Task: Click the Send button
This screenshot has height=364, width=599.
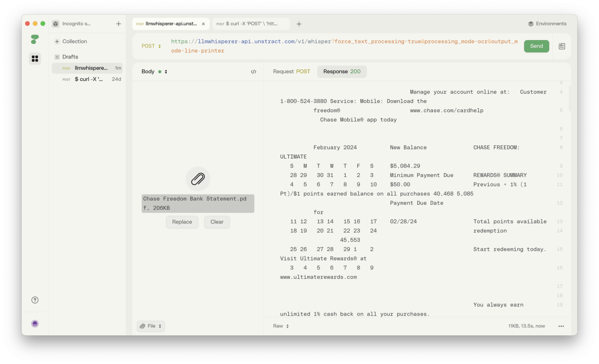Action: coord(536,46)
